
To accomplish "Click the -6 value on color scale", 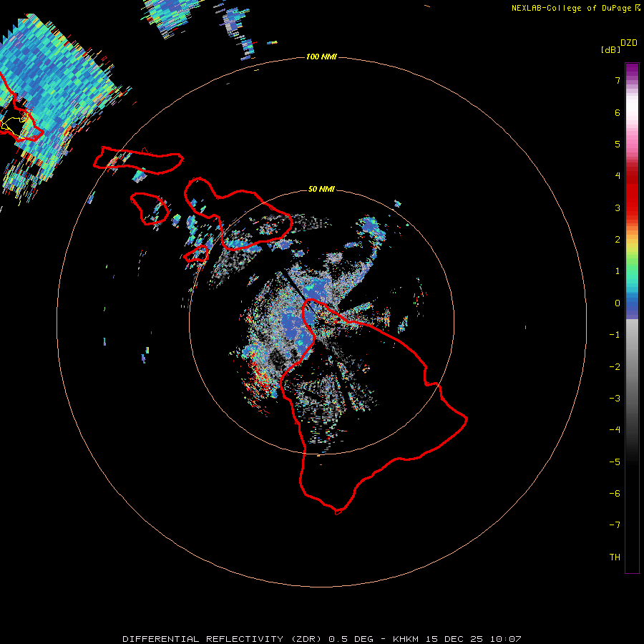I will click(x=615, y=494).
